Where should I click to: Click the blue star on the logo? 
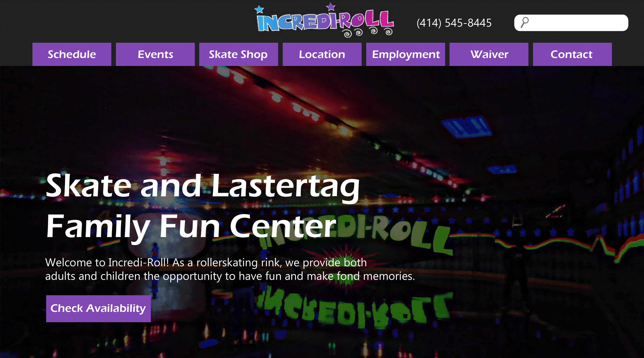(259, 9)
